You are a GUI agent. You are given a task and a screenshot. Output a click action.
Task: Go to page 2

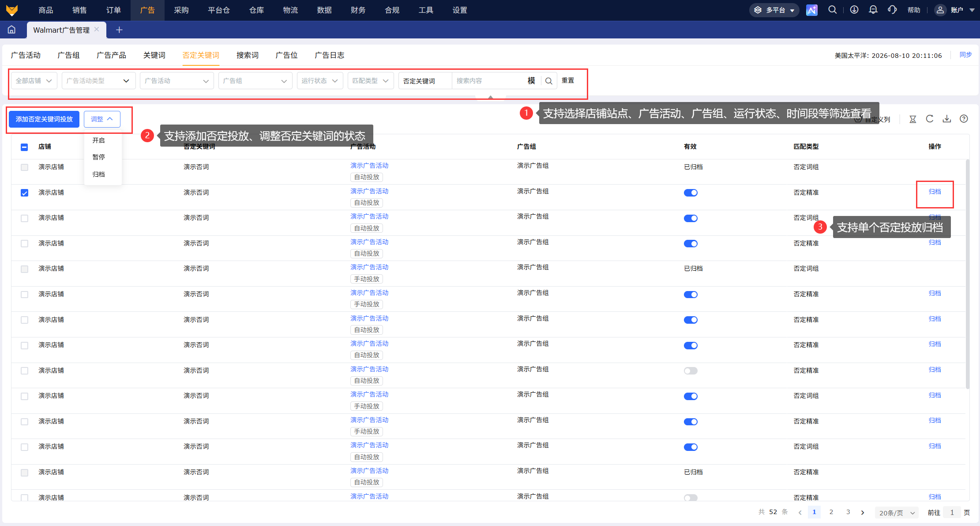pyautogui.click(x=831, y=512)
